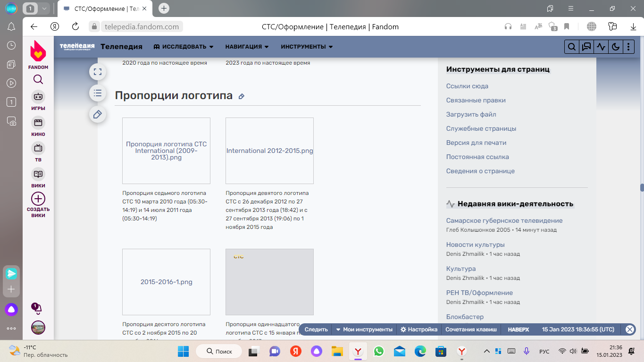Open Постоянная ссылка link
Viewport: 644px width, 362px height.
[477, 157]
